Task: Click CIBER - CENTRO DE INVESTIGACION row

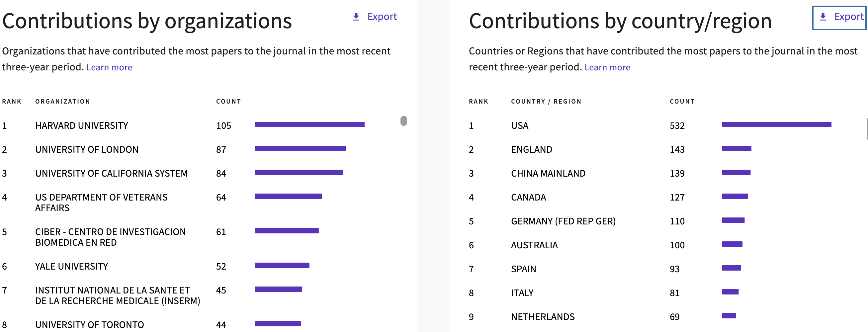Action: point(110,237)
